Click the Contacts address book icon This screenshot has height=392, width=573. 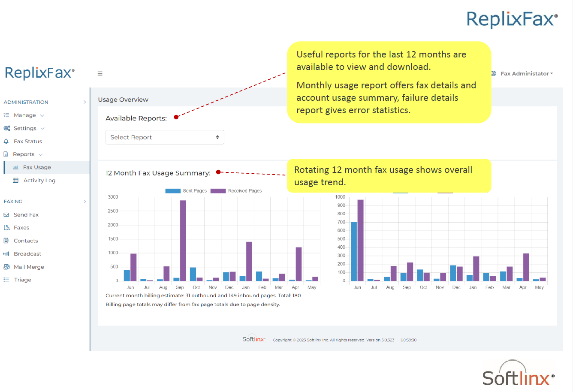tap(6, 241)
